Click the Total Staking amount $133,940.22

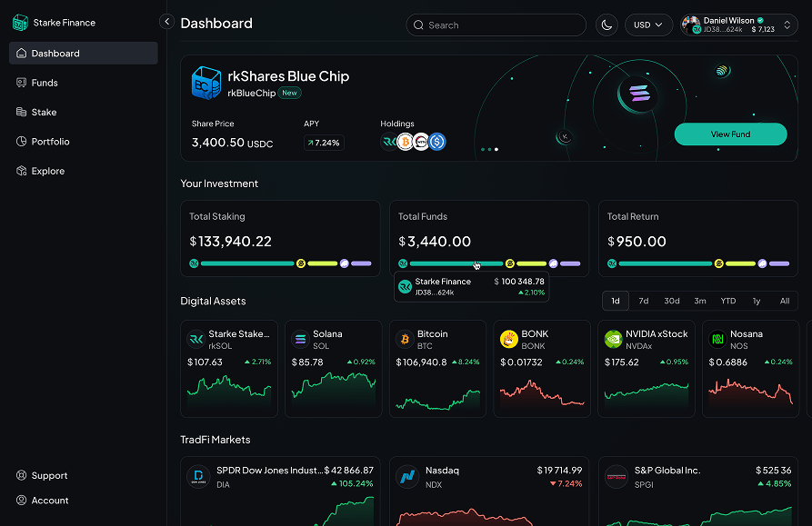click(230, 241)
